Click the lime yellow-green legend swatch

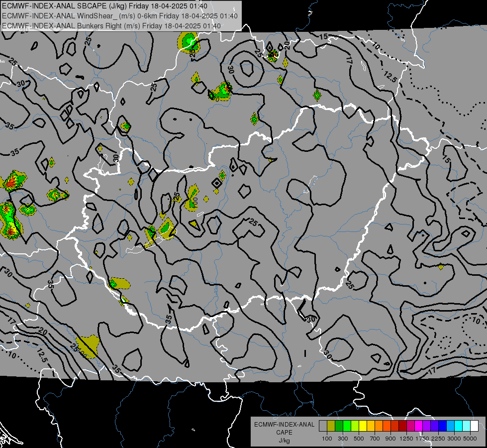[355, 426]
